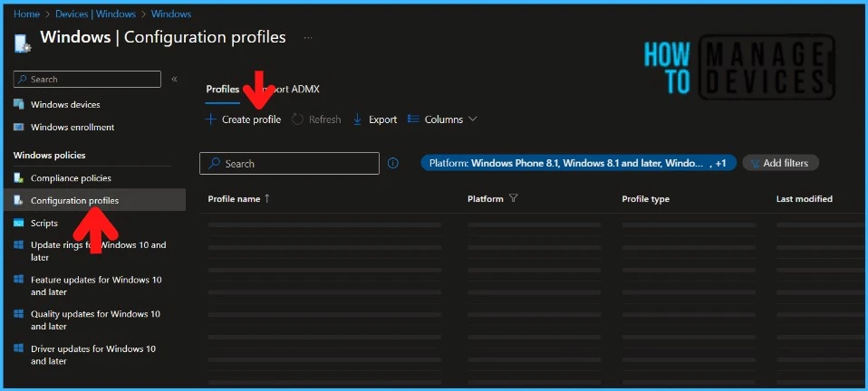Open the ellipsis menu beside page title

[x=308, y=38]
